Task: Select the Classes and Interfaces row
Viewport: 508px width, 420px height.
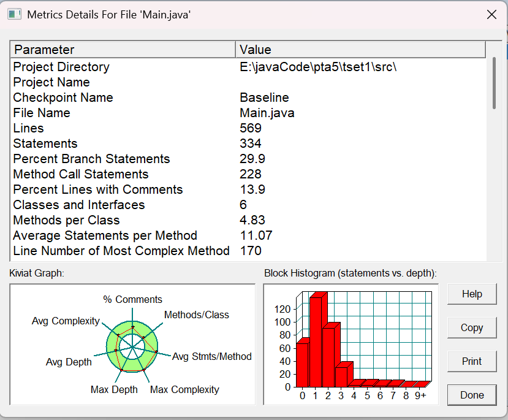Action: pyautogui.click(x=248, y=205)
